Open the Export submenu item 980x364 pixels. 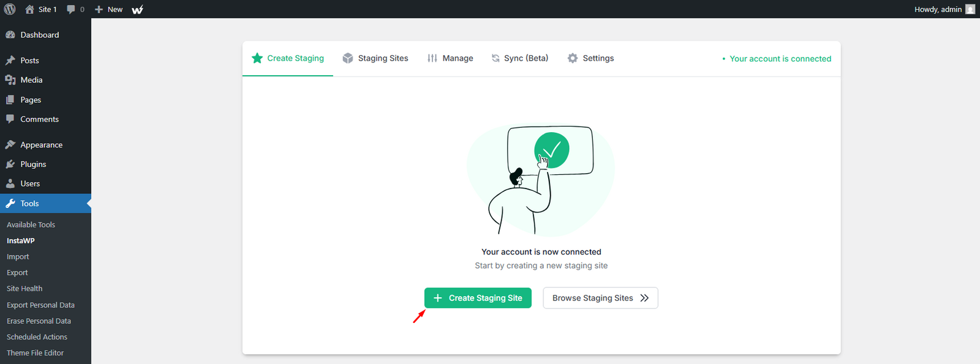click(17, 273)
